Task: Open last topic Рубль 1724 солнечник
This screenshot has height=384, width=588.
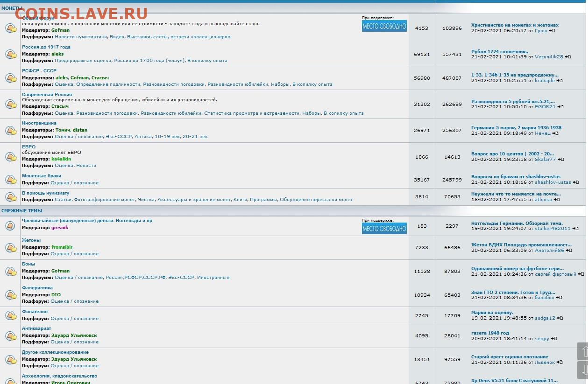Action: (500, 52)
